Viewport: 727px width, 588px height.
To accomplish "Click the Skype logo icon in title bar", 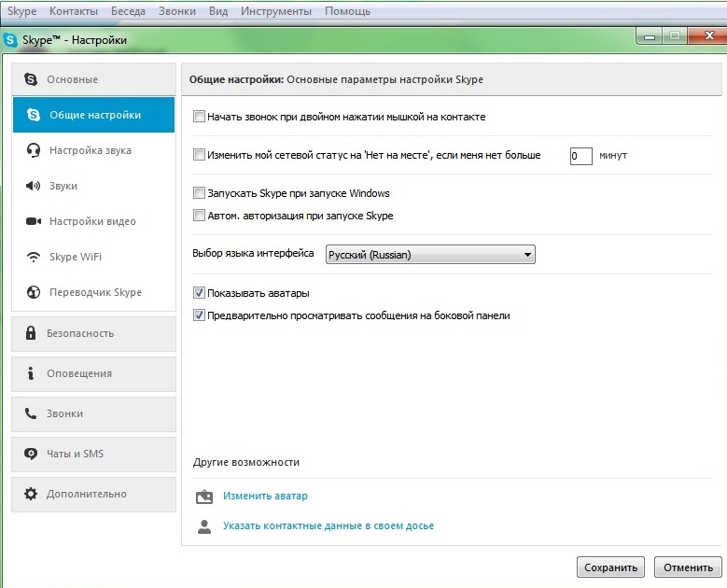I will (10, 40).
